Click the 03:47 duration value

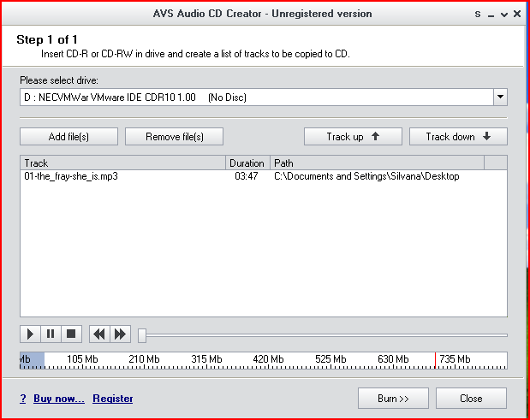coord(247,176)
